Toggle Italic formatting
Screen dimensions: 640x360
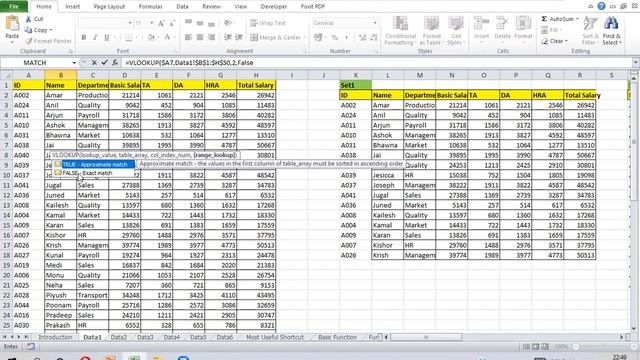(x=95, y=38)
